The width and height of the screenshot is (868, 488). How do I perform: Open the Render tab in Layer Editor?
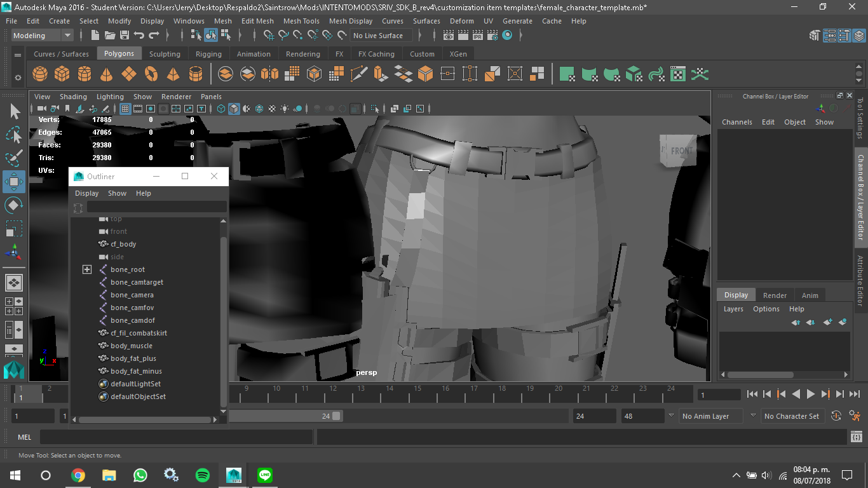[775, 295]
